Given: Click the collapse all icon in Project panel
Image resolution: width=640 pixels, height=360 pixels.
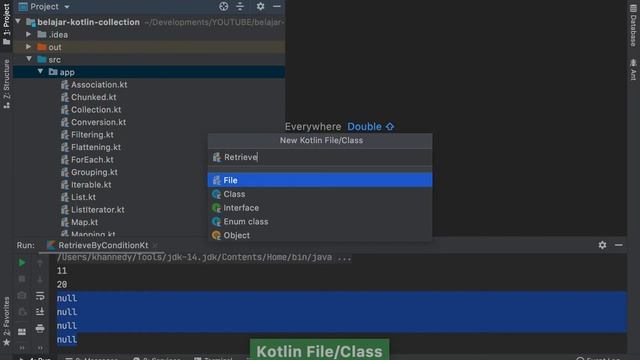Looking at the screenshot, I should coord(240,6).
